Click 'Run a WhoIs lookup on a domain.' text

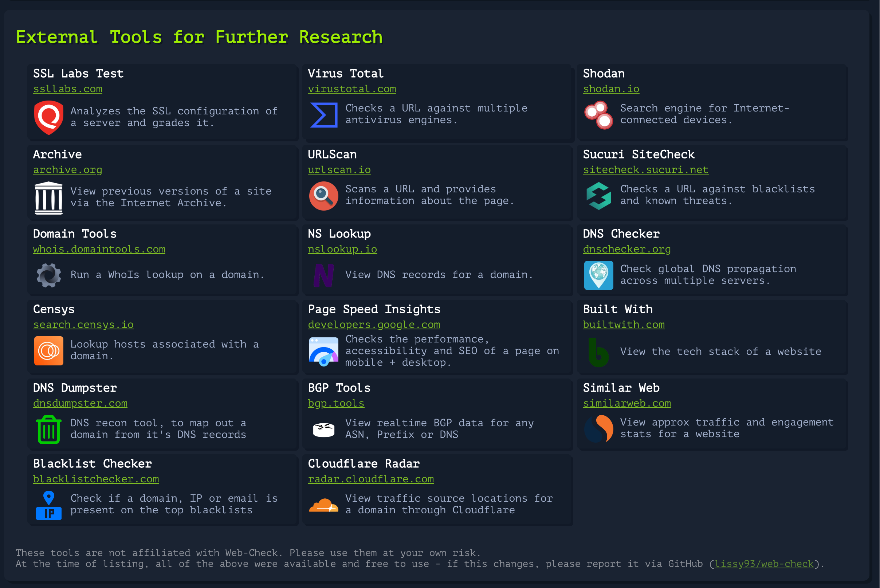(x=168, y=275)
